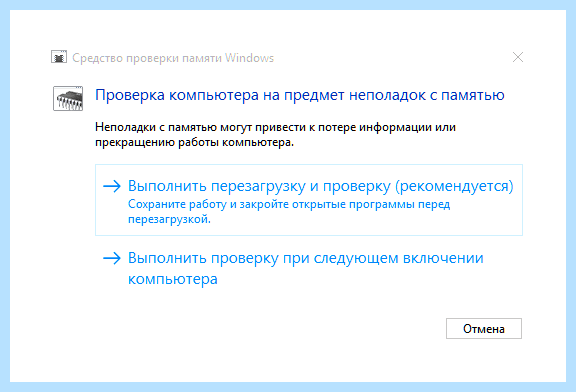Screen dimensions: 576x392
Task: Click the Отмена button
Action: (484, 328)
